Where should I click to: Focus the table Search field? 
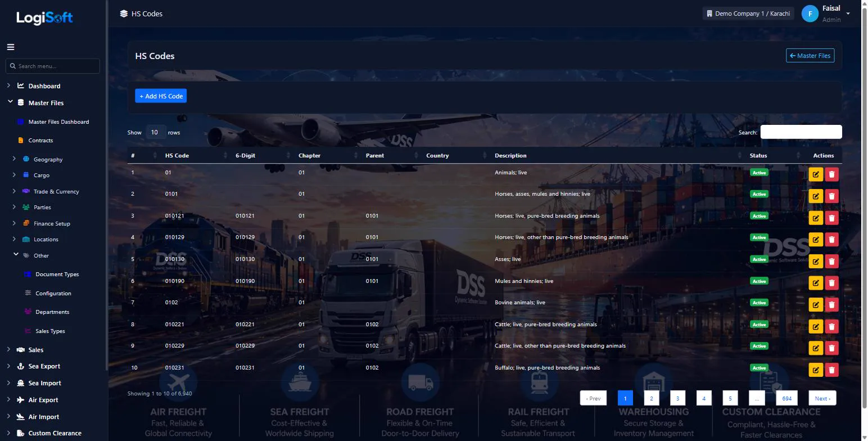pyautogui.click(x=801, y=132)
